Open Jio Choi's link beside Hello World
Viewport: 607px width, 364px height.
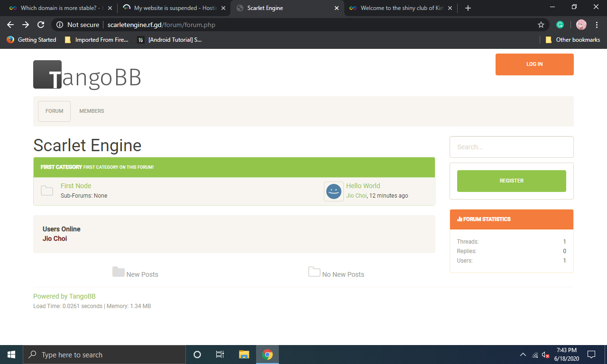(x=356, y=196)
